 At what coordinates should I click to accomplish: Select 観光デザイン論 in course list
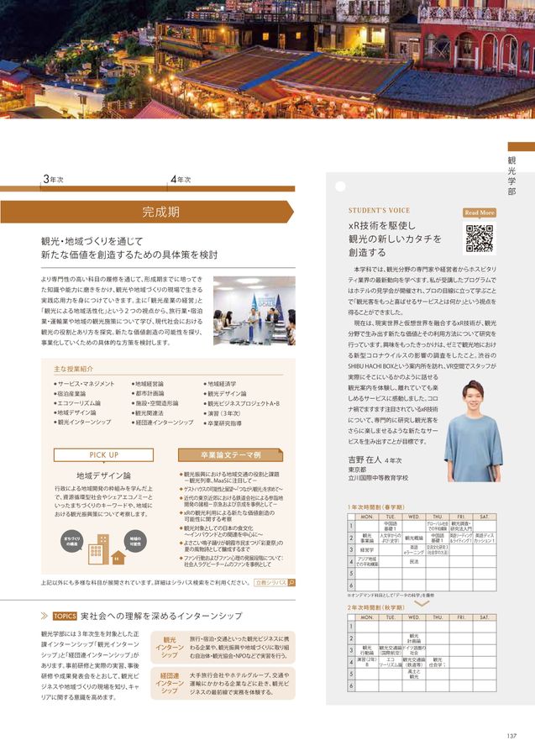point(225,393)
